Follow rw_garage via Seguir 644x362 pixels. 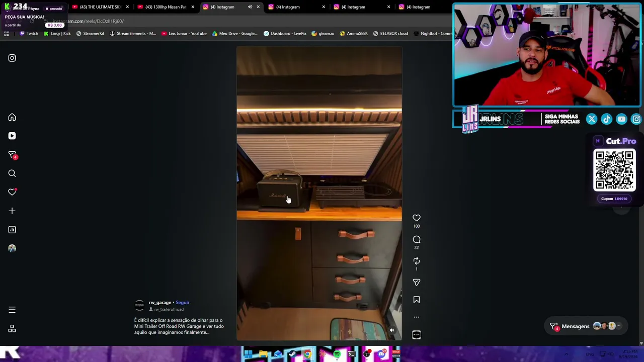coord(183,303)
